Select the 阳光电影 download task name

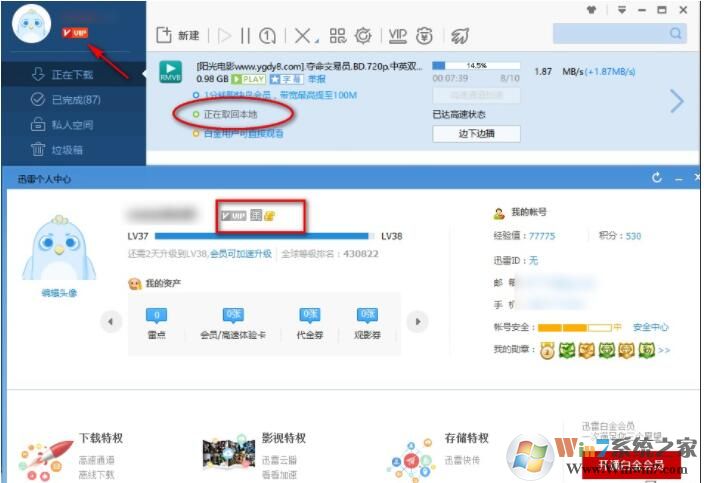[x=309, y=66]
